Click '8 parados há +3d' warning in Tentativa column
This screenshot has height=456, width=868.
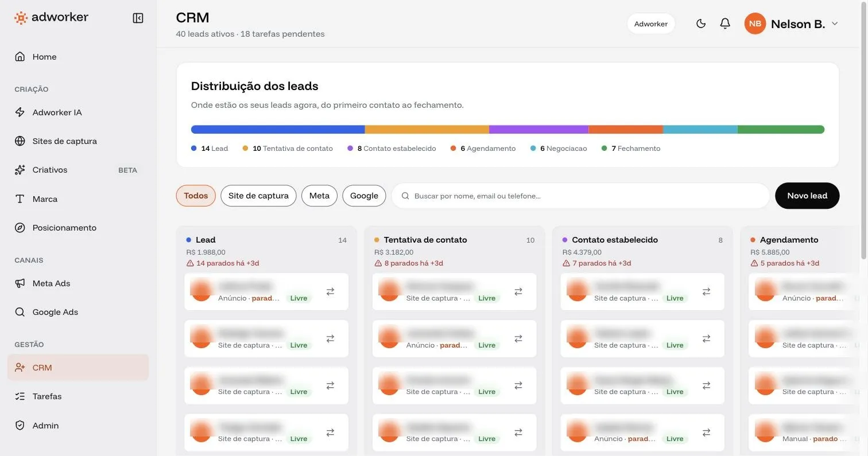pyautogui.click(x=409, y=263)
